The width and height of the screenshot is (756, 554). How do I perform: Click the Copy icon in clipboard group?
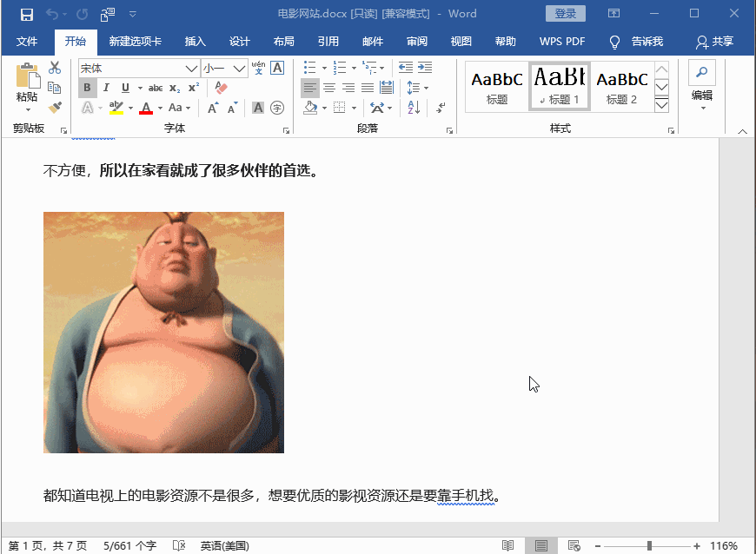tap(55, 88)
